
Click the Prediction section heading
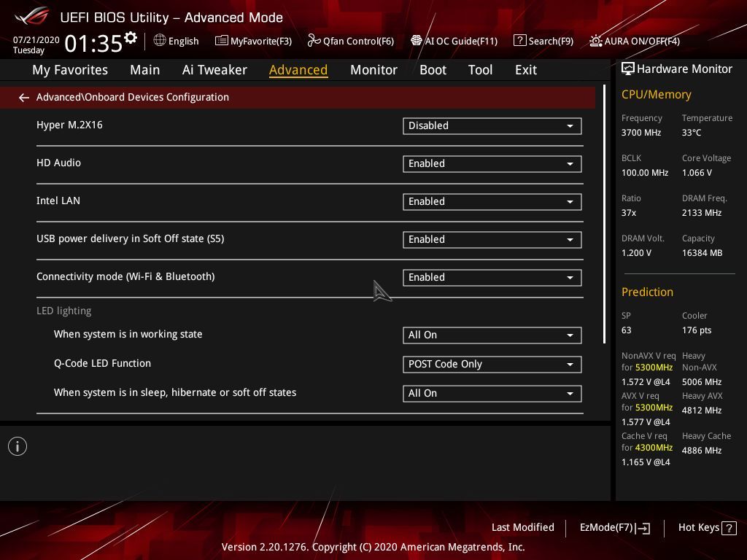(647, 292)
